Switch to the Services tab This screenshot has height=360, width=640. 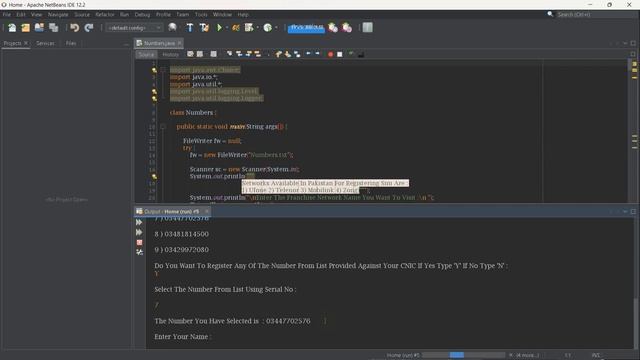[45, 43]
